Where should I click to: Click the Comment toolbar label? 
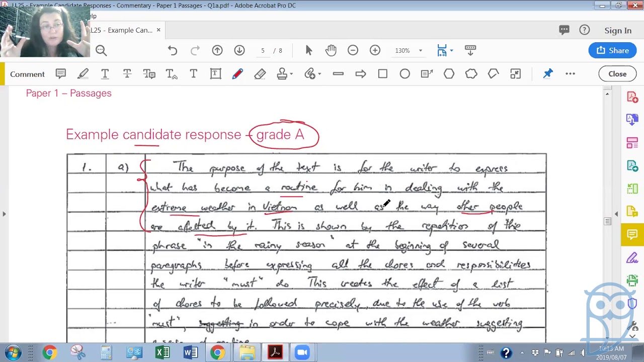coord(27,74)
